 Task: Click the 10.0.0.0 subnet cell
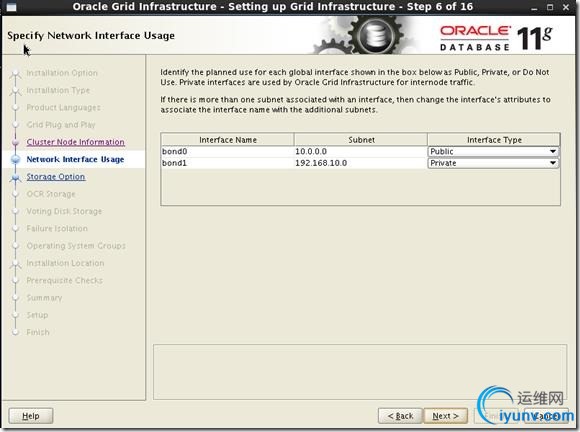tap(361, 151)
